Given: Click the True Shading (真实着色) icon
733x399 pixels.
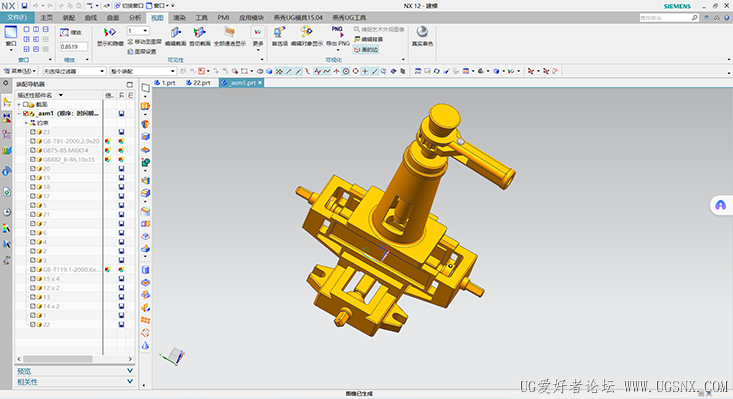Looking at the screenshot, I should (422, 32).
